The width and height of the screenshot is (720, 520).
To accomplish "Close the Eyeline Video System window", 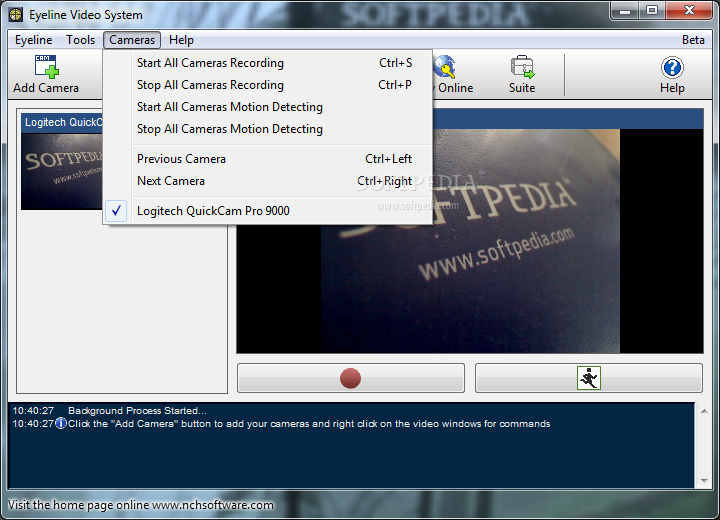I will click(689, 11).
